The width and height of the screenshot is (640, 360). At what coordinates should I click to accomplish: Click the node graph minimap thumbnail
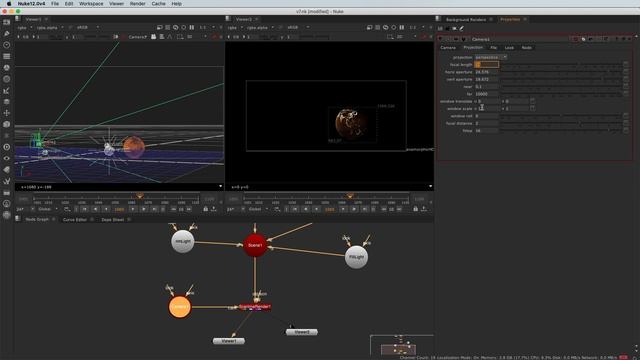(x=402, y=345)
